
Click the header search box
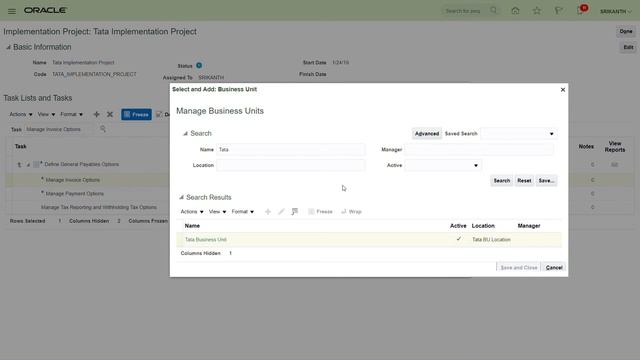(x=466, y=11)
